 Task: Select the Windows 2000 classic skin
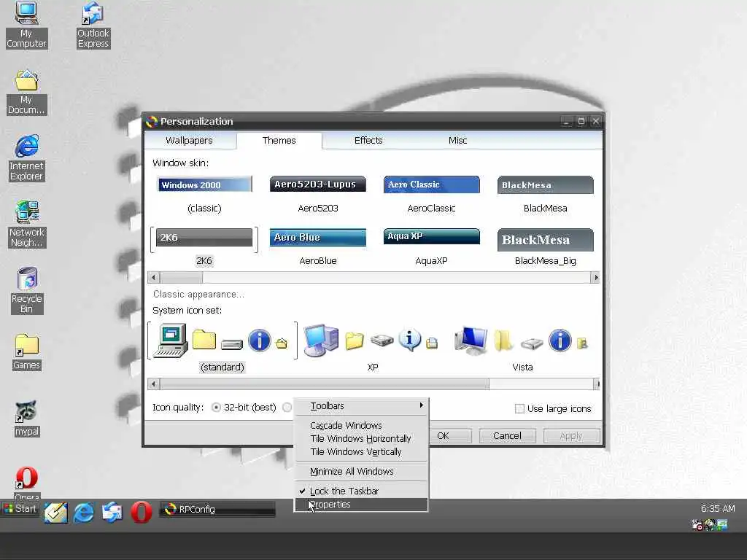point(204,195)
